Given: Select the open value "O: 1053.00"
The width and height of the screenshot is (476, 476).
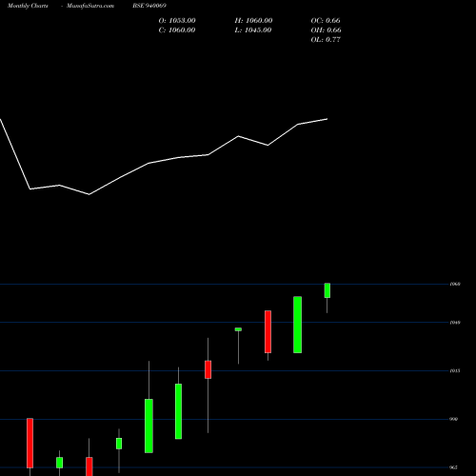Looking at the screenshot, I should (x=177, y=21).
